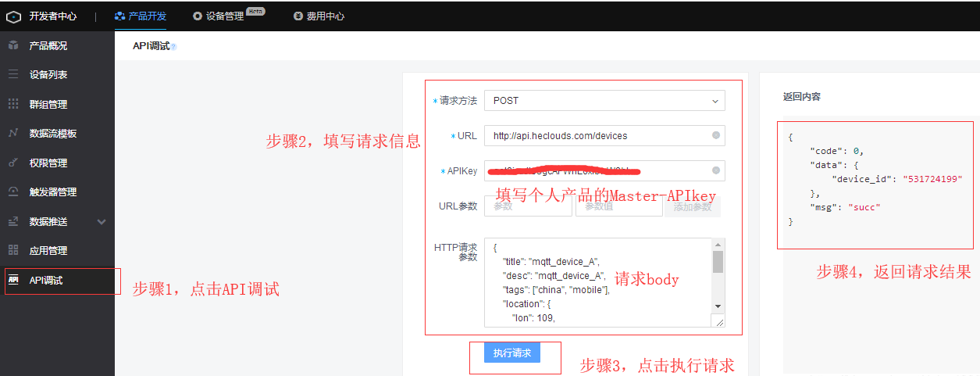Focus the 参数值 value field
980x376 pixels.
[618, 206]
